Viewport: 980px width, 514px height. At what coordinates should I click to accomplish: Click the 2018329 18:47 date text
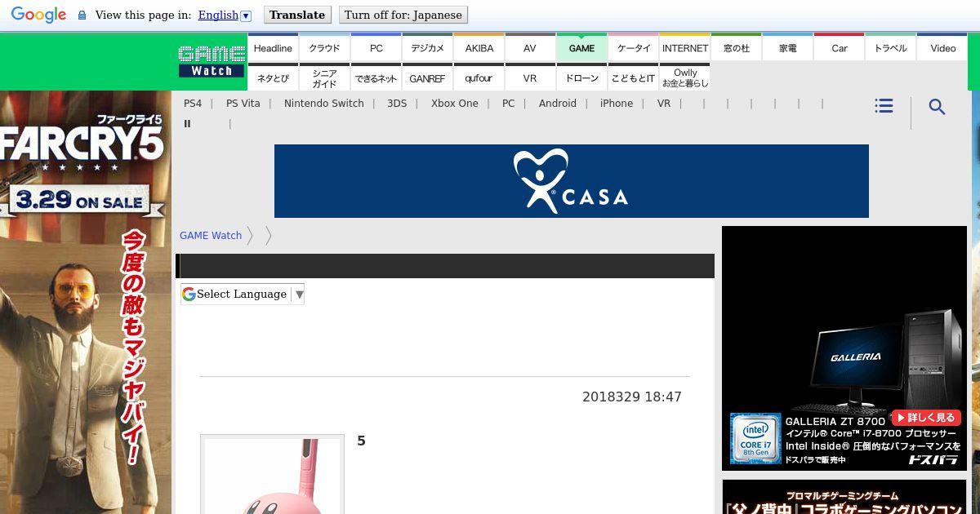pos(632,397)
